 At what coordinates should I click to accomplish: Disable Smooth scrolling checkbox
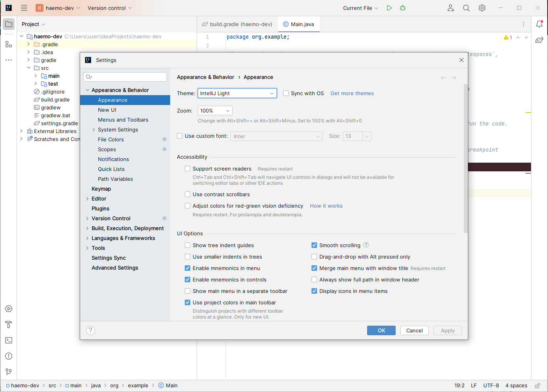tap(314, 245)
